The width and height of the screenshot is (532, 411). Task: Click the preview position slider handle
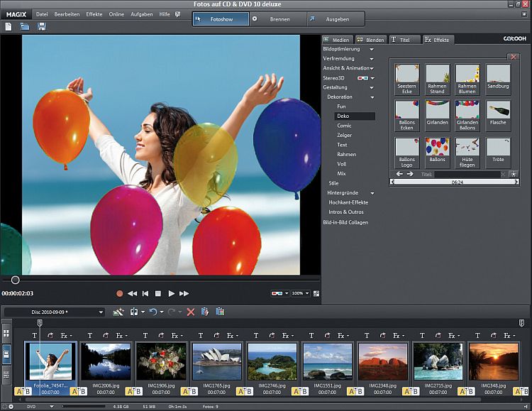point(16,280)
